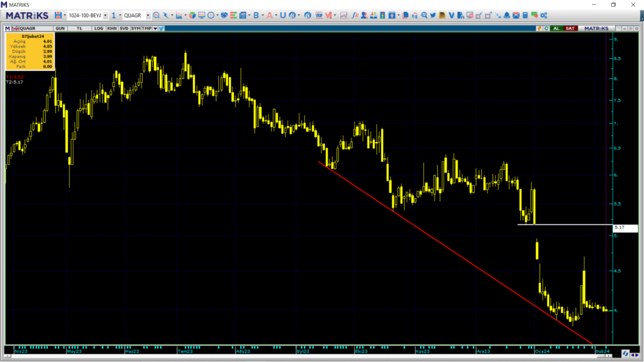Toggle the LOG scale button
Image resolution: width=644 pixels, height=362 pixels.
tap(98, 28)
